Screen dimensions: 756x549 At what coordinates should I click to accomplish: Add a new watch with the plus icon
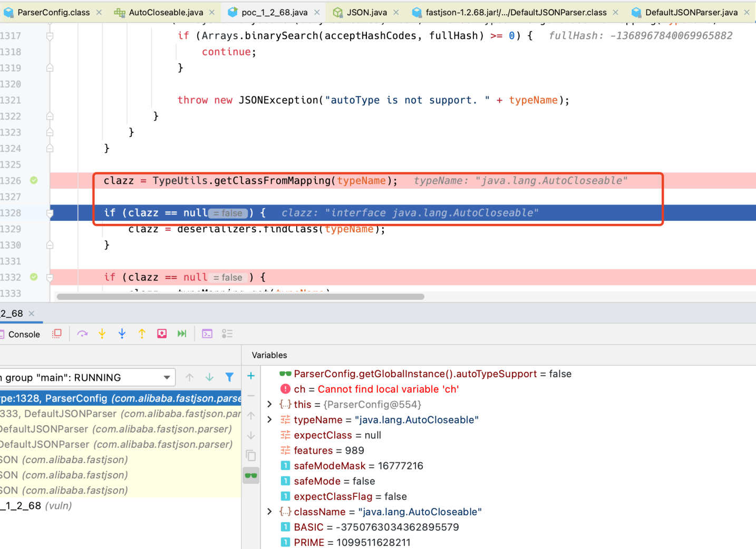tap(251, 376)
